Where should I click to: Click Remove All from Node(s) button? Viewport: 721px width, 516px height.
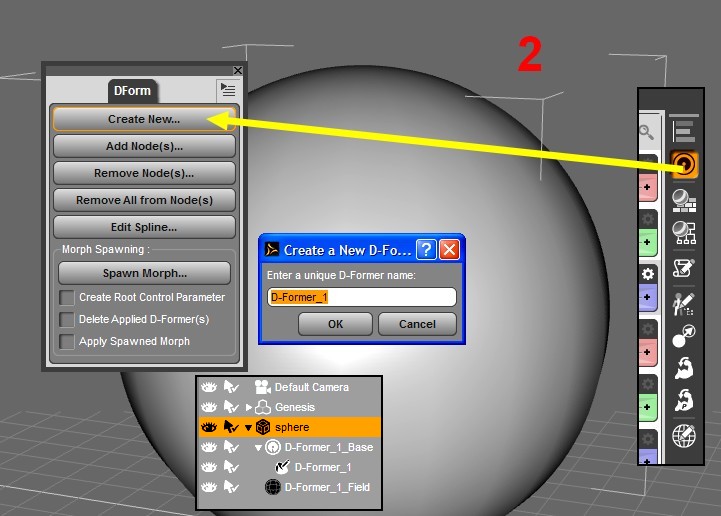(144, 200)
